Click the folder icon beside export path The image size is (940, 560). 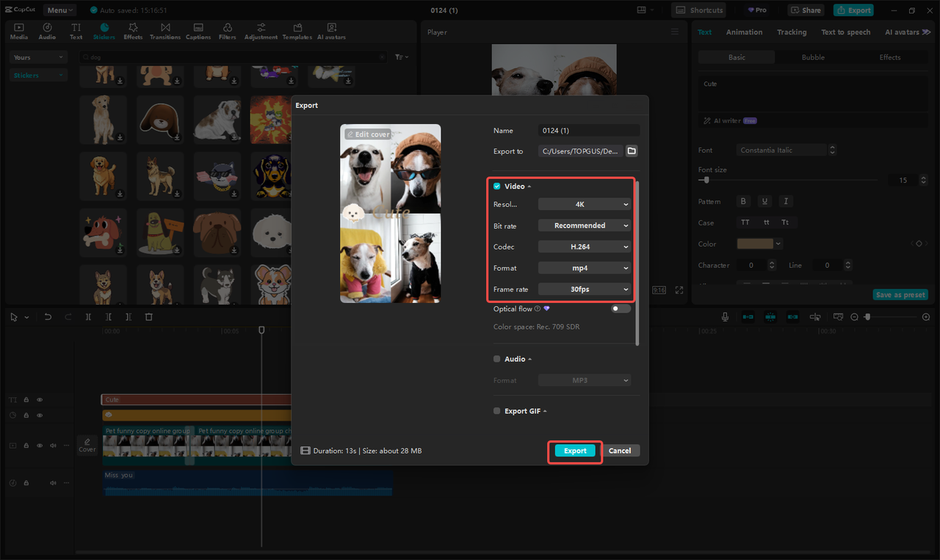point(632,151)
